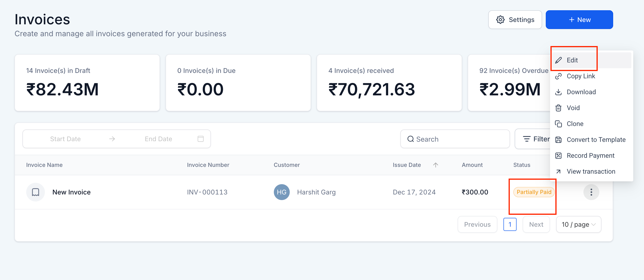644x280 pixels.
Task: Create a new invoice with New button
Action: coord(579,20)
